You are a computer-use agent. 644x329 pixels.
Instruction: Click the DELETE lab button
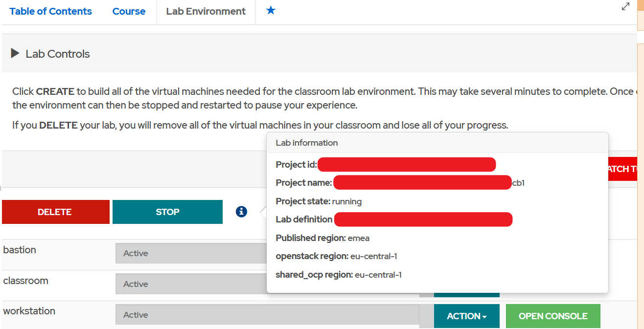point(55,212)
